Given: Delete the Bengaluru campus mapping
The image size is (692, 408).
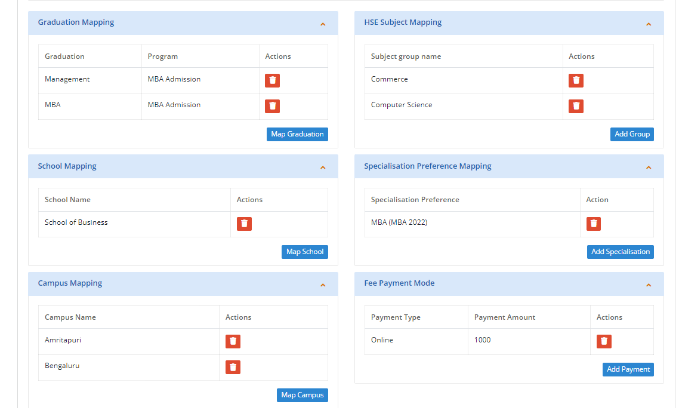Looking at the screenshot, I should 232,367.
